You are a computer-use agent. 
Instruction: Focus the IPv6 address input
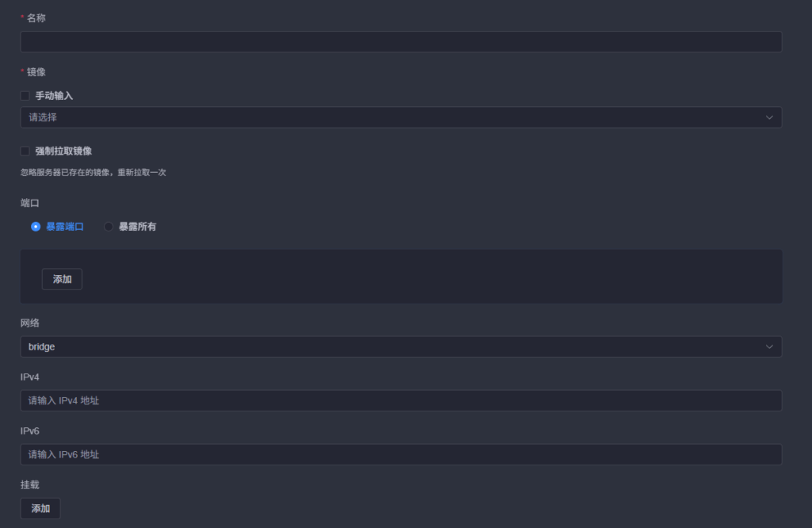[400, 454]
